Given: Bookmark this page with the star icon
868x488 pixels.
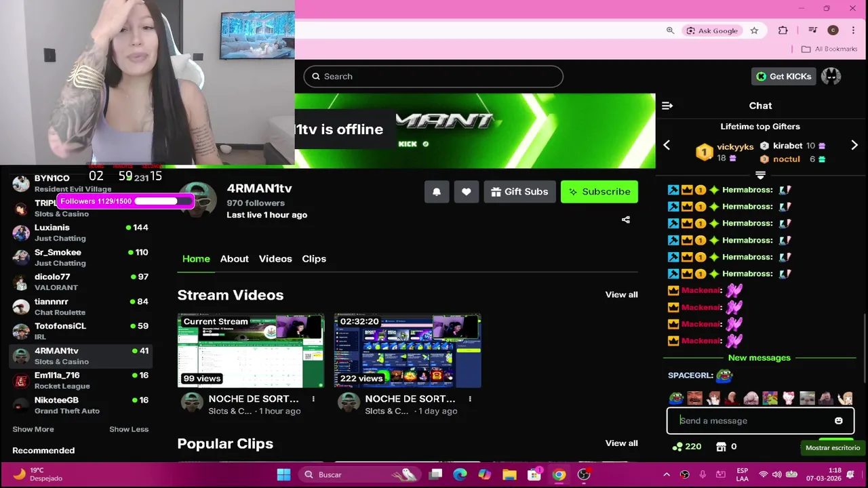Looking at the screenshot, I should coord(754,30).
